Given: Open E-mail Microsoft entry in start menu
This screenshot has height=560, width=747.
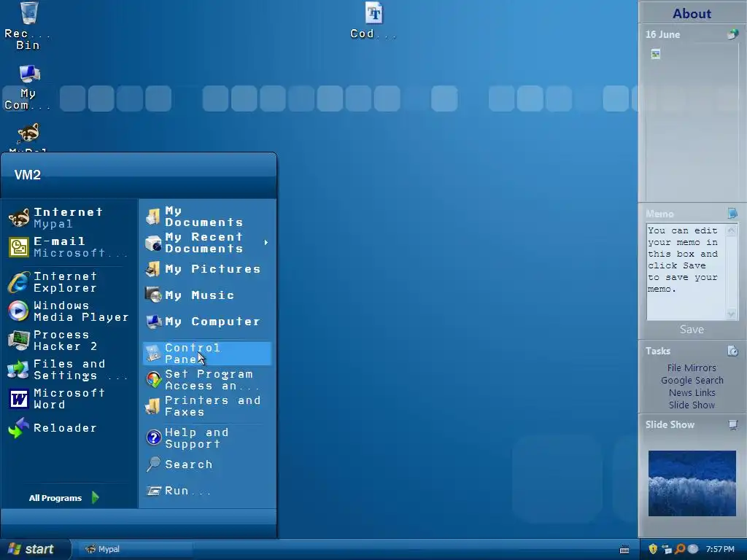Looking at the screenshot, I should pos(69,247).
